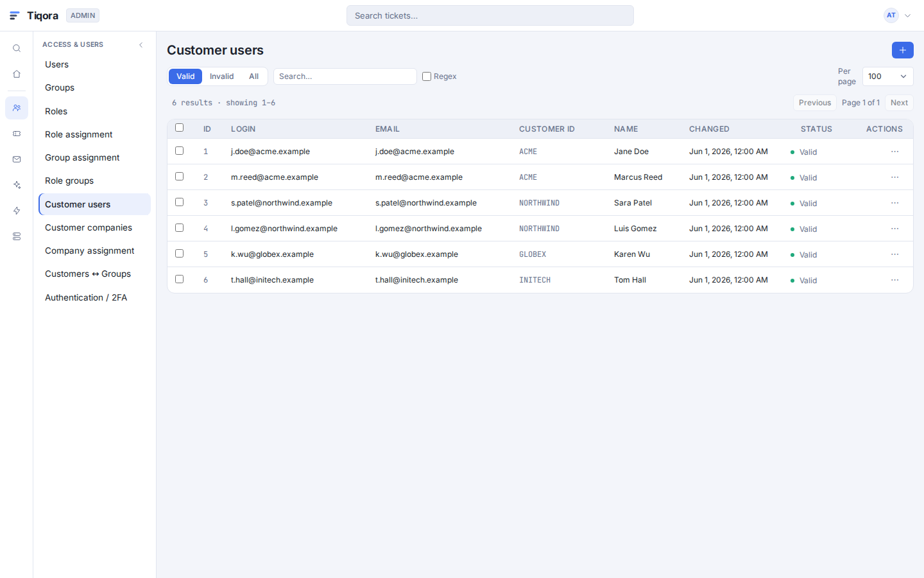
Task: Open actions menu for Jane Doe
Action: click(894, 152)
